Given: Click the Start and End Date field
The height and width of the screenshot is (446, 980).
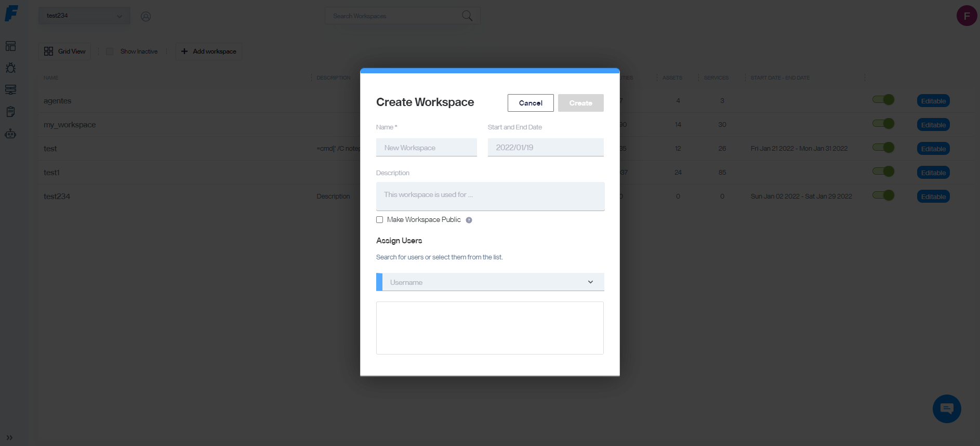Looking at the screenshot, I should click(x=546, y=148).
